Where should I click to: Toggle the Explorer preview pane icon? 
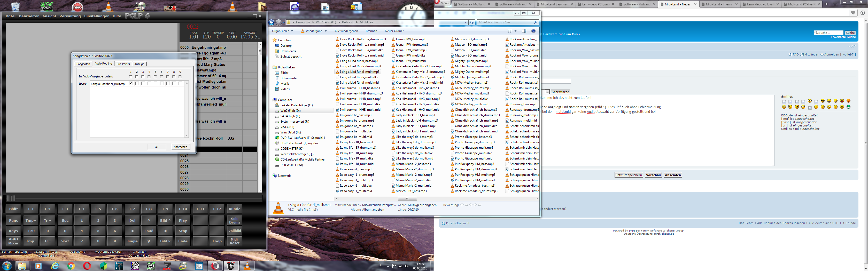(x=524, y=31)
